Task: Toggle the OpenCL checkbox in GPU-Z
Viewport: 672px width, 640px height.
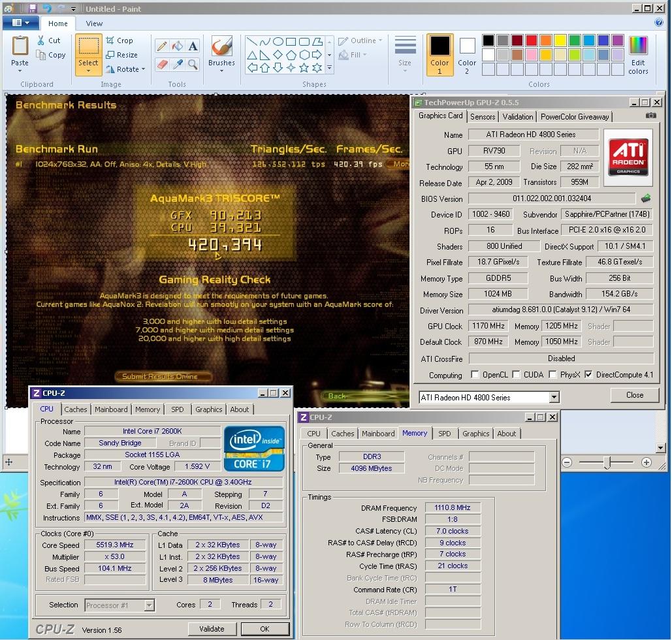Action: pos(474,374)
